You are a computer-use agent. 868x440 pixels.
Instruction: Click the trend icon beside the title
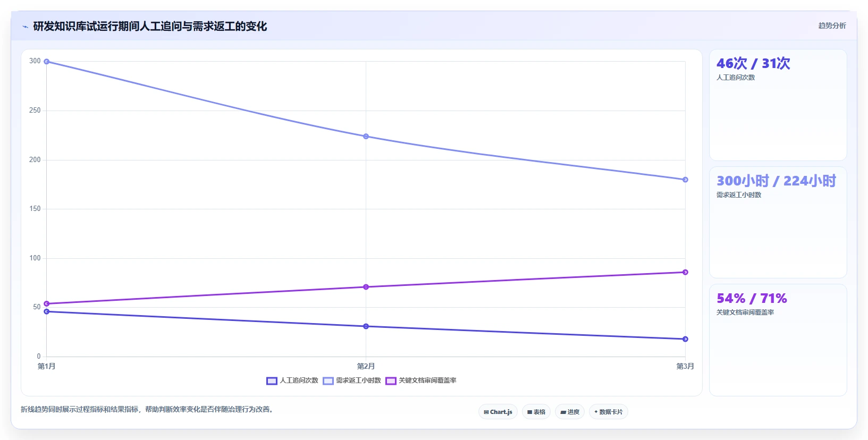(25, 27)
